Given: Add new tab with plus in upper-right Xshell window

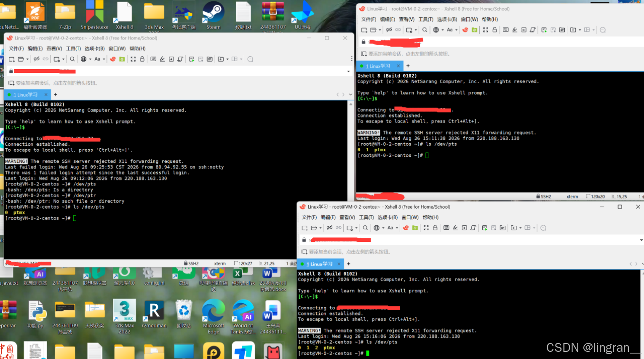Looking at the screenshot, I should (408, 66).
